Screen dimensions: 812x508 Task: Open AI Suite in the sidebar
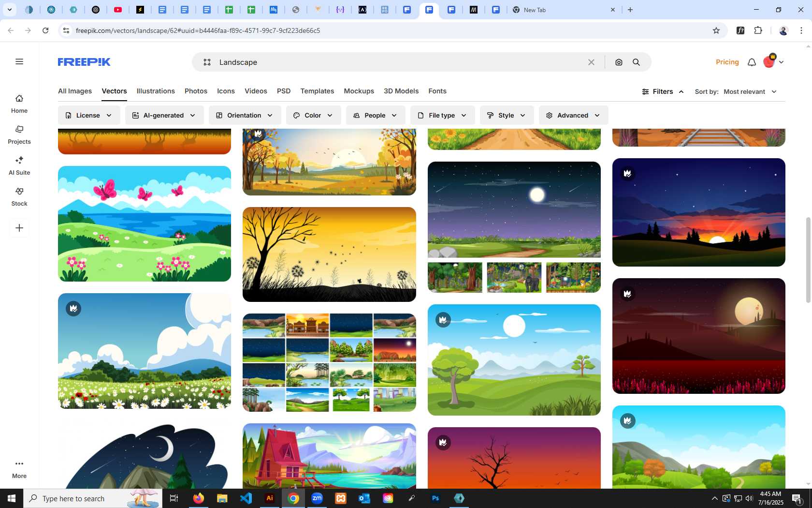19,166
